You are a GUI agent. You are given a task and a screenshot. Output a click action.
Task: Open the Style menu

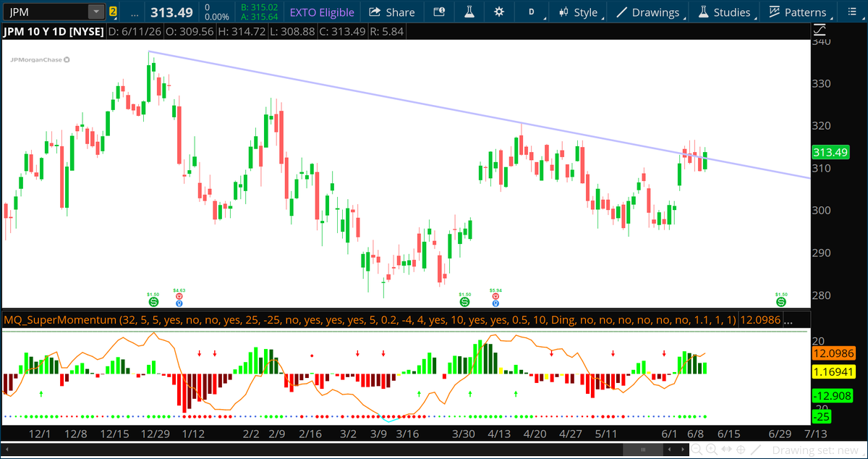(579, 12)
